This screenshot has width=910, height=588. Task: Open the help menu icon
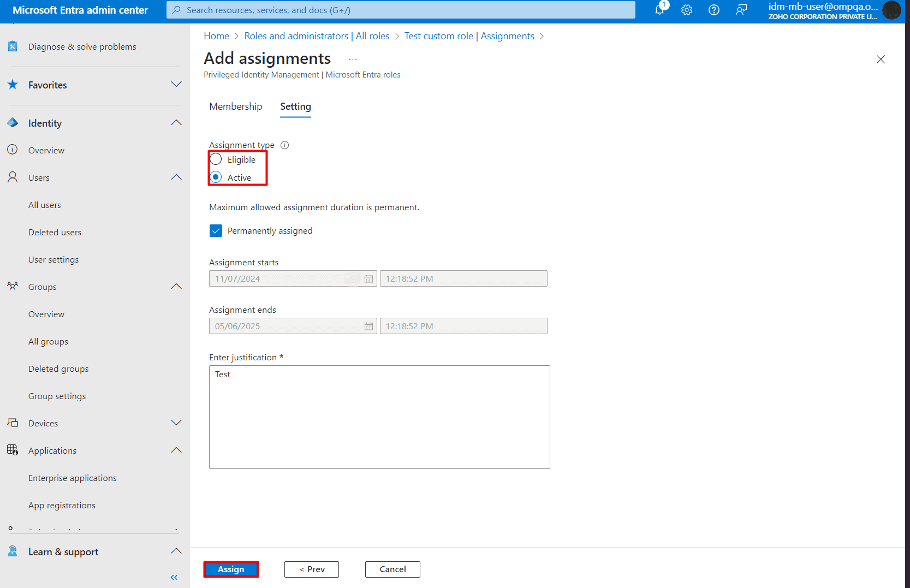pos(713,10)
